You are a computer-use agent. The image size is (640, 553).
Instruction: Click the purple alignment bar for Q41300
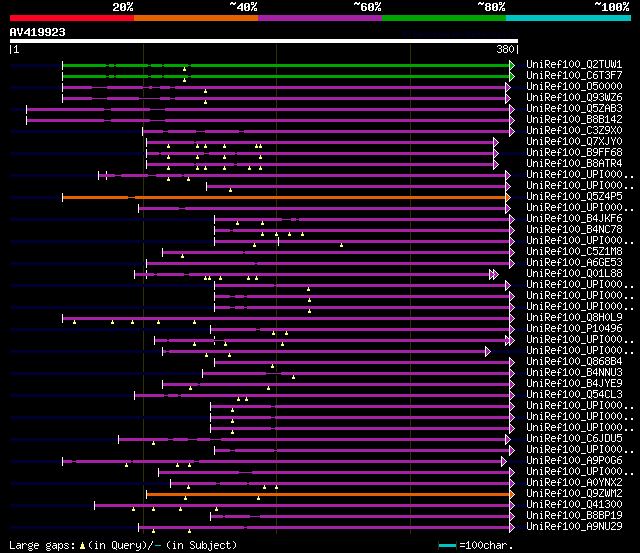coord(302,506)
